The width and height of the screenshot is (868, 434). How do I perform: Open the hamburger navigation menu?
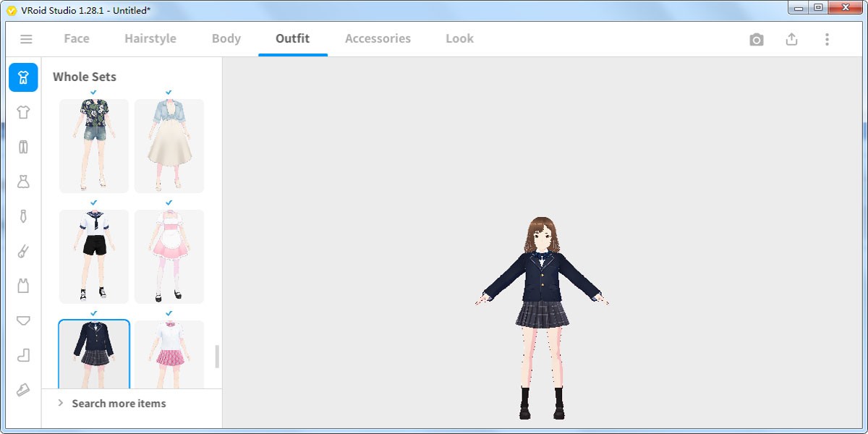[26, 39]
